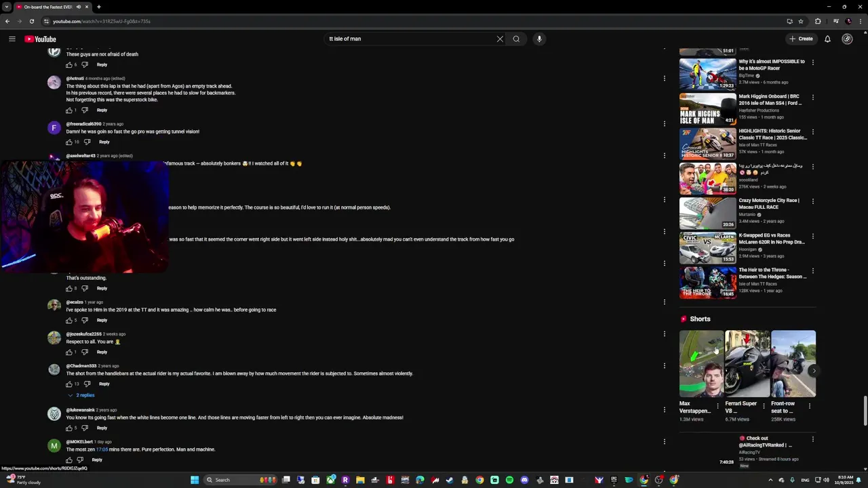View site information in the address bar

[x=45, y=21]
